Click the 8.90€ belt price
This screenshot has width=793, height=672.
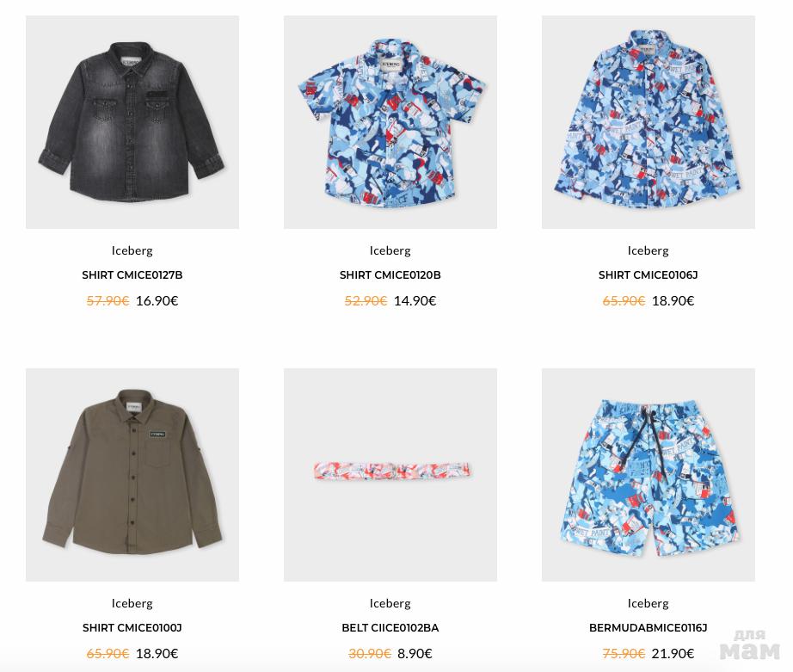(415, 653)
